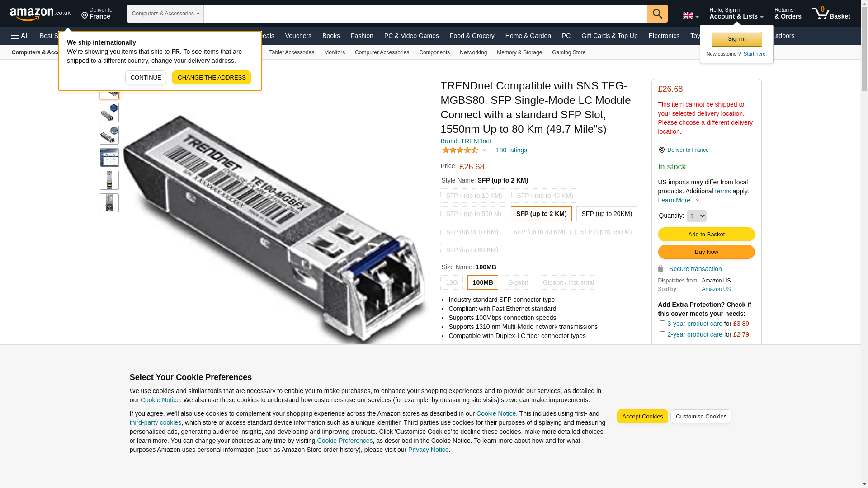Go to the Networking subcategory tab

(473, 52)
